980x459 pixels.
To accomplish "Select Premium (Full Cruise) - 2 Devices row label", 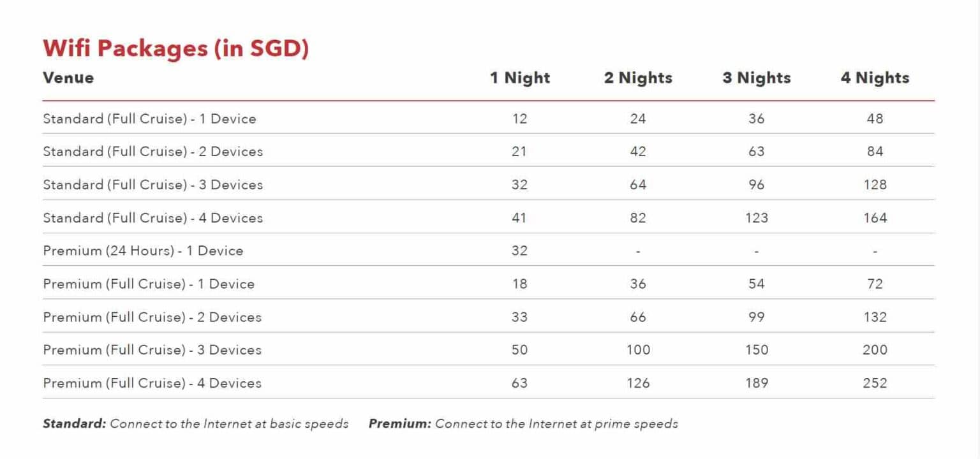I will (x=152, y=317).
